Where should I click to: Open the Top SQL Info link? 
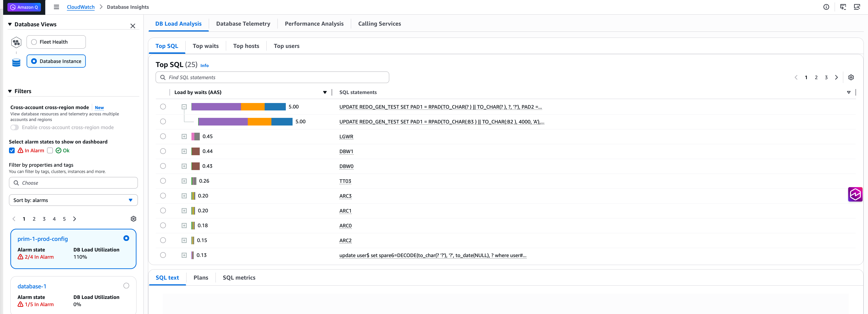[x=205, y=66]
